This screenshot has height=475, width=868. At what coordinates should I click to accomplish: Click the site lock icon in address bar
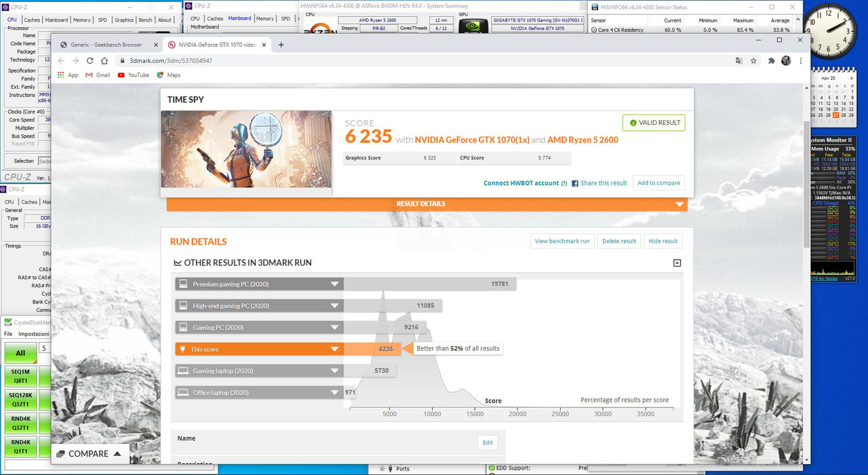point(122,60)
